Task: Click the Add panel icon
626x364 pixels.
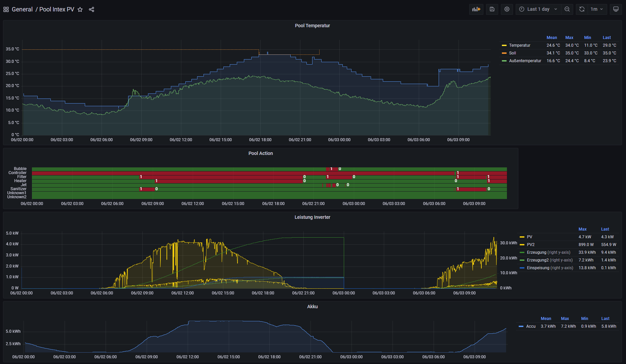Action: [x=476, y=9]
